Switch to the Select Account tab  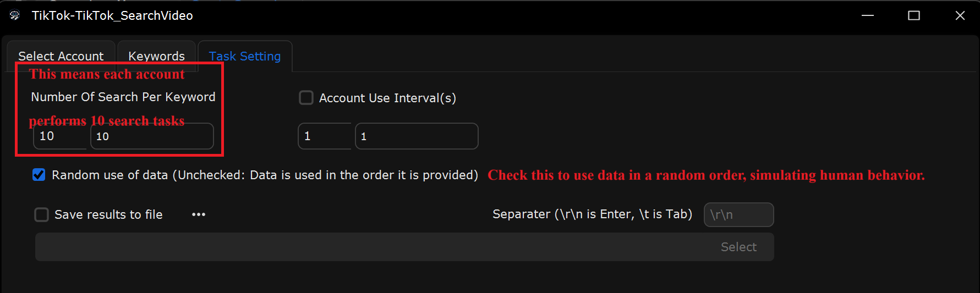[61, 56]
